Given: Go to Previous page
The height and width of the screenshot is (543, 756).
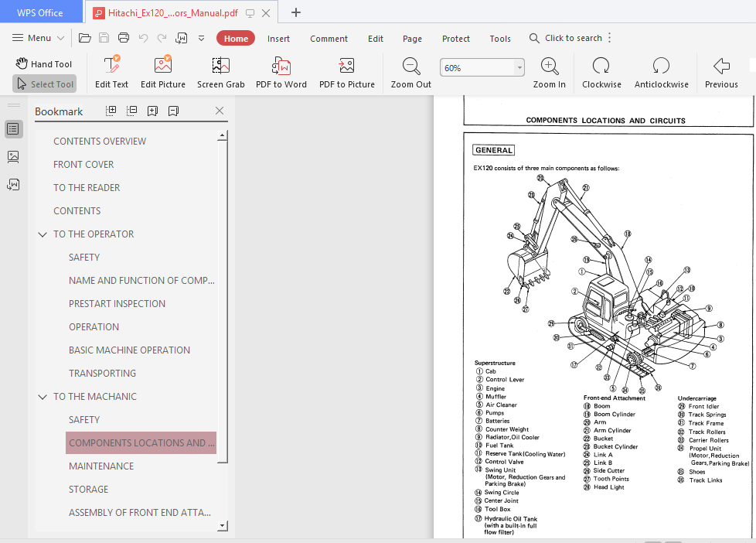Looking at the screenshot, I should (721, 73).
